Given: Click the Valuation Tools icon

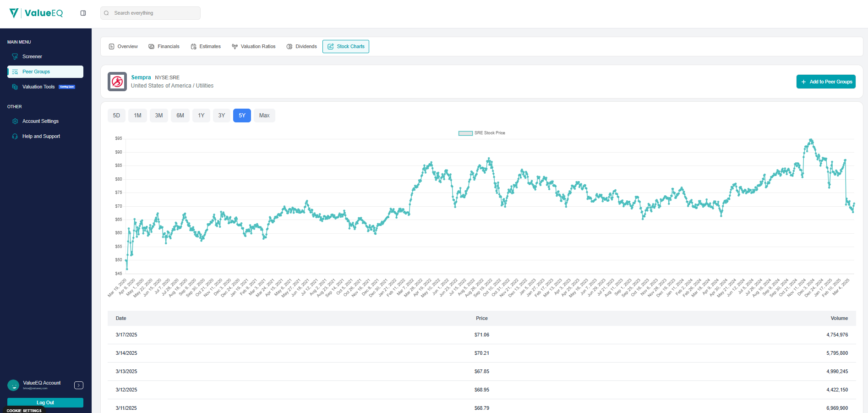Looking at the screenshot, I should [x=15, y=87].
